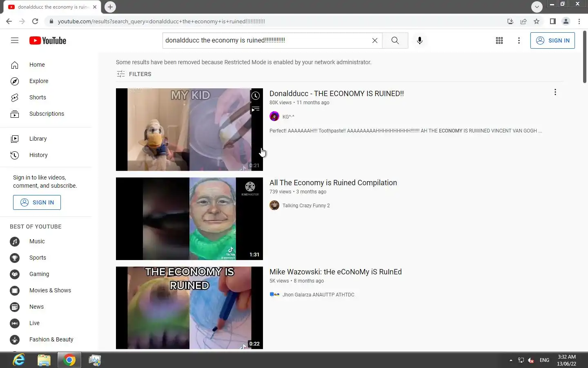Open Chrome profile avatar
Screen dimensions: 588x368
point(566,21)
